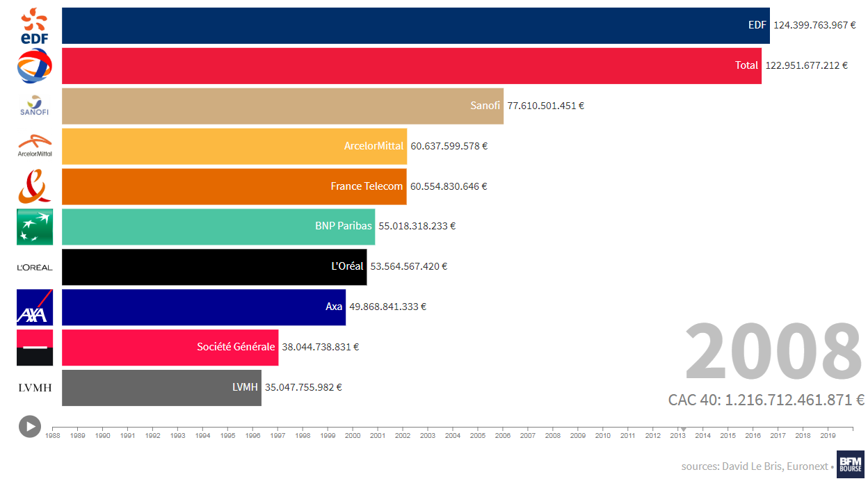Click the dark blue Axa bar
Screen dimensions: 868x488
pos(204,307)
